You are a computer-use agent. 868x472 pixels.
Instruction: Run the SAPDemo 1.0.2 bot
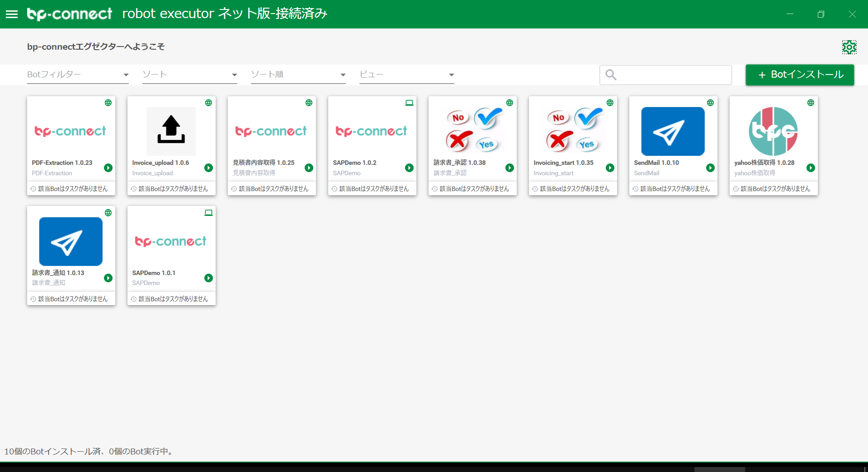tap(409, 168)
